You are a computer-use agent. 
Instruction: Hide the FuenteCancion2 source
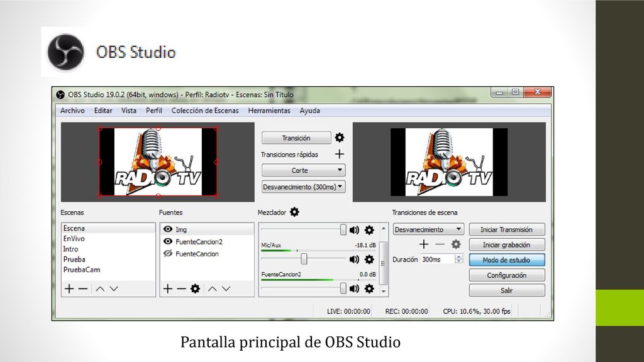point(167,241)
